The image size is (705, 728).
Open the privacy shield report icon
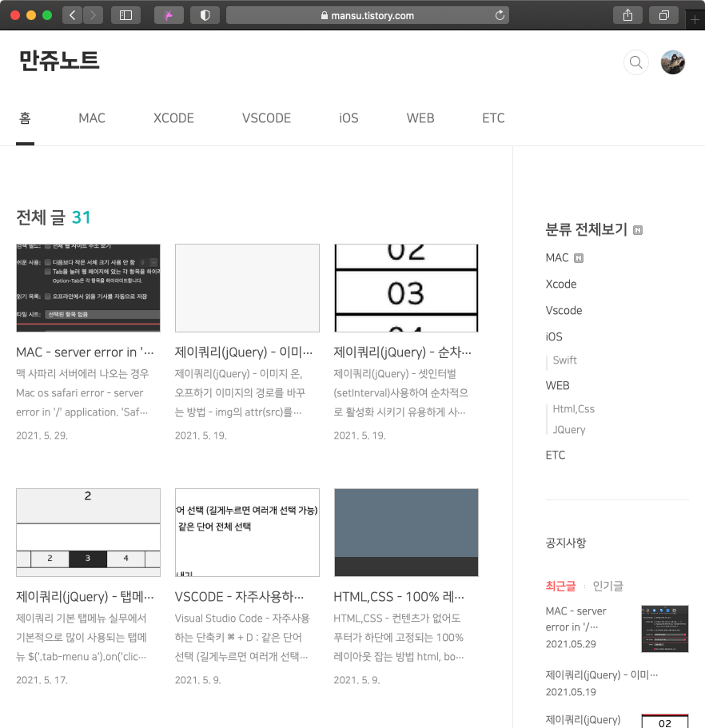205,15
